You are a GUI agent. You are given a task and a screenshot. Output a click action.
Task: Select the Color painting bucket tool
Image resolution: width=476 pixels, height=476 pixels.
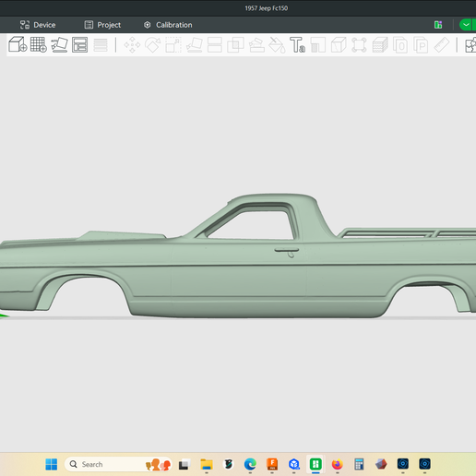[277, 45]
